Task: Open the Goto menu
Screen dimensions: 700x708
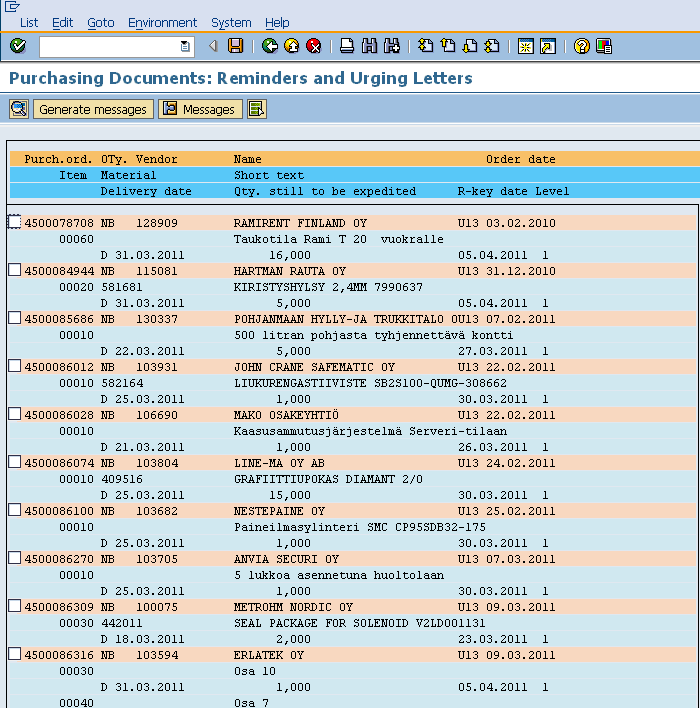Action: (101, 23)
